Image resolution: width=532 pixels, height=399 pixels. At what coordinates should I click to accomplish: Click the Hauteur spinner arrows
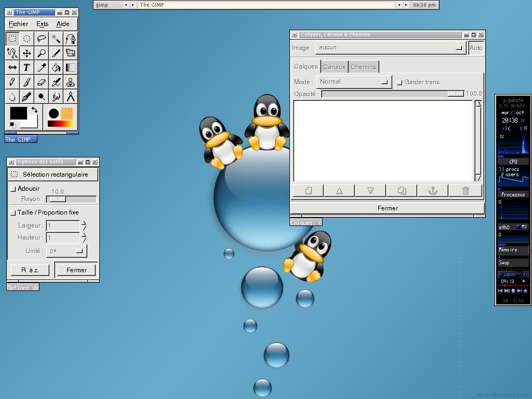click(84, 237)
